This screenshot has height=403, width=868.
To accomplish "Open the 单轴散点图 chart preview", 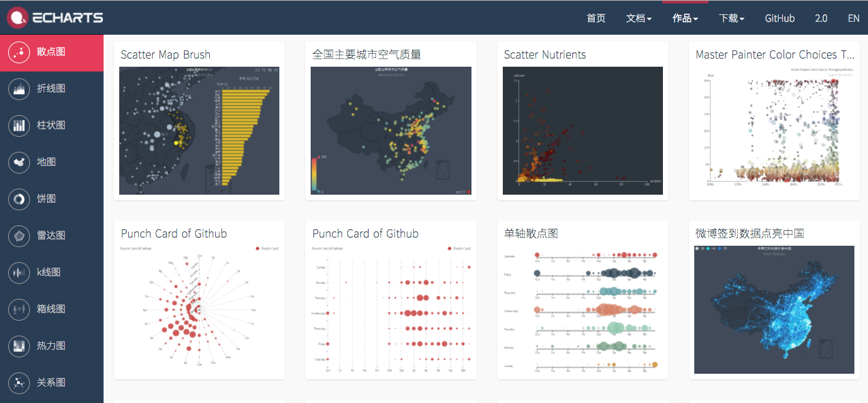I will (x=583, y=310).
